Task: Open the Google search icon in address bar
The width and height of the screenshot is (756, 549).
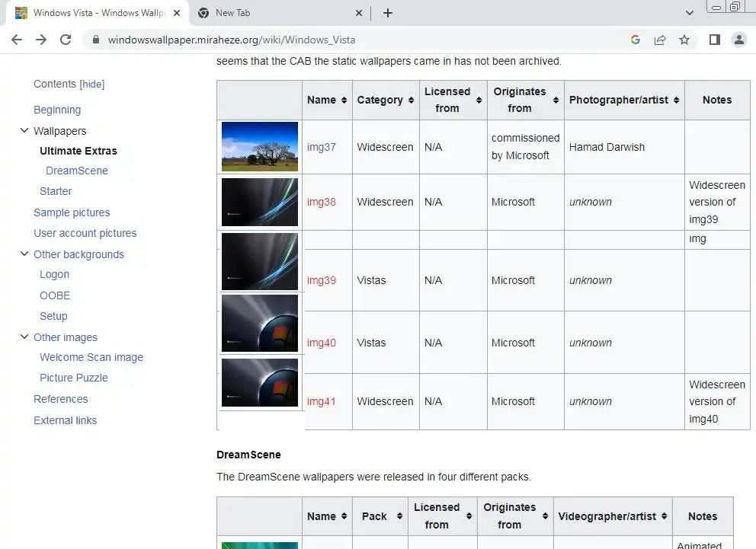Action: tap(636, 40)
